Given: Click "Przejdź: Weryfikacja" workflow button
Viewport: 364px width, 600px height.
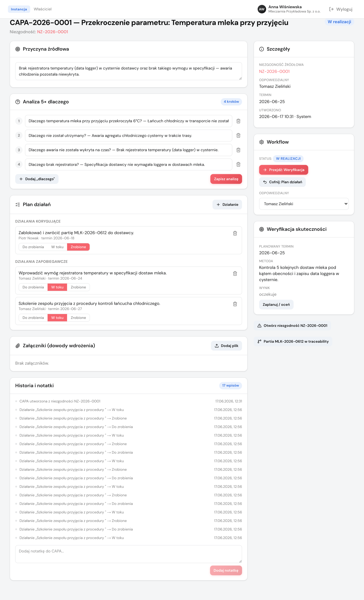Looking at the screenshot, I should pos(283,170).
